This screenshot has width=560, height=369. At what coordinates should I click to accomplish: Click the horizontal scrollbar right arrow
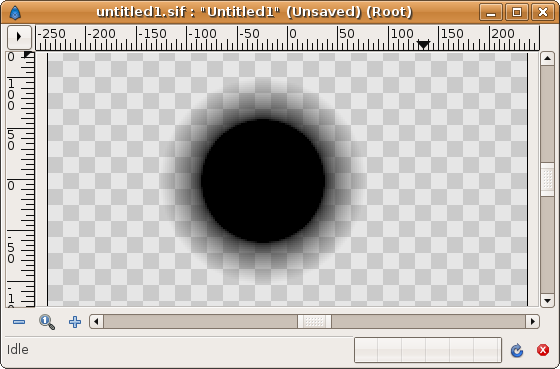tap(532, 321)
